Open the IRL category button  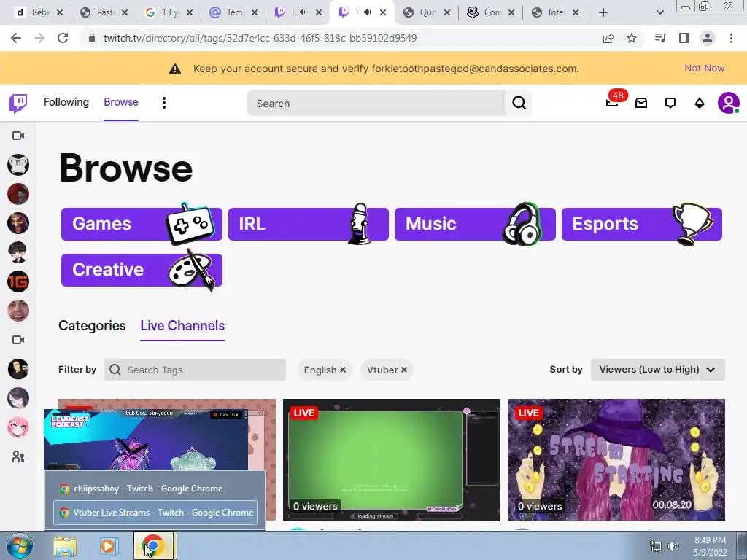tap(309, 224)
